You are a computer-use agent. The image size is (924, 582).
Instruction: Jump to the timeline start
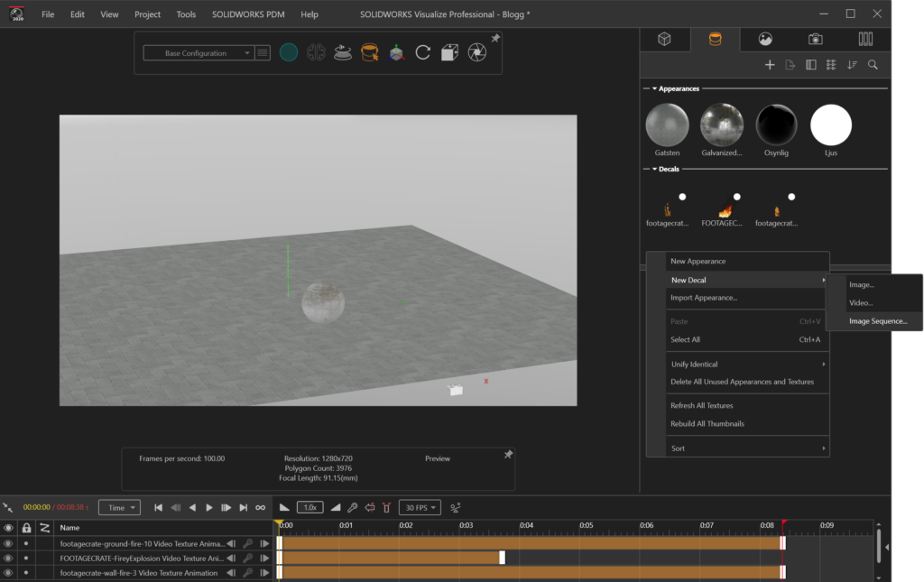pos(159,508)
